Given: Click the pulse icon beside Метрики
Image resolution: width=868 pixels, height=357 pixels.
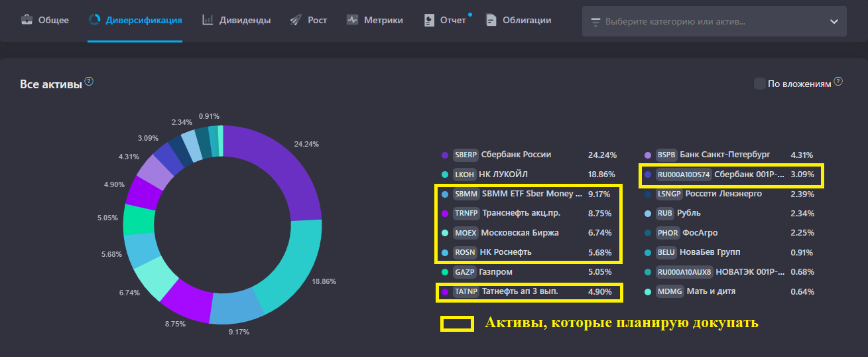Looking at the screenshot, I should [x=352, y=21].
